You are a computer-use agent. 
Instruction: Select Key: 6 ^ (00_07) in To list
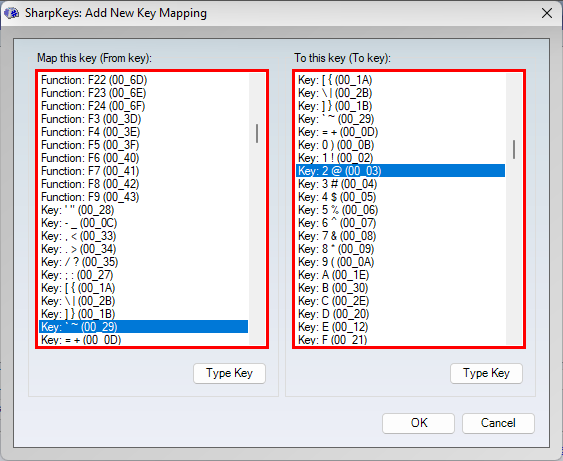coord(400,223)
